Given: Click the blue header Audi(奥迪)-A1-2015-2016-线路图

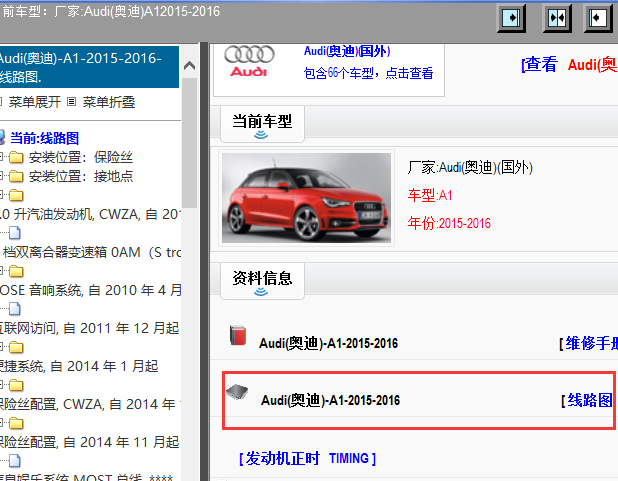Looking at the screenshot, I should (89, 67).
